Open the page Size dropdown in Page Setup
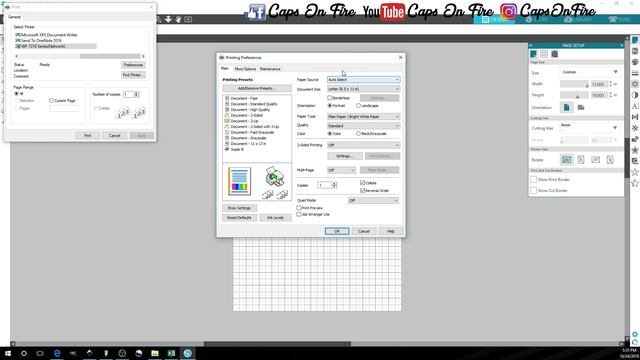The height and width of the screenshot is (360, 640). pos(590,72)
